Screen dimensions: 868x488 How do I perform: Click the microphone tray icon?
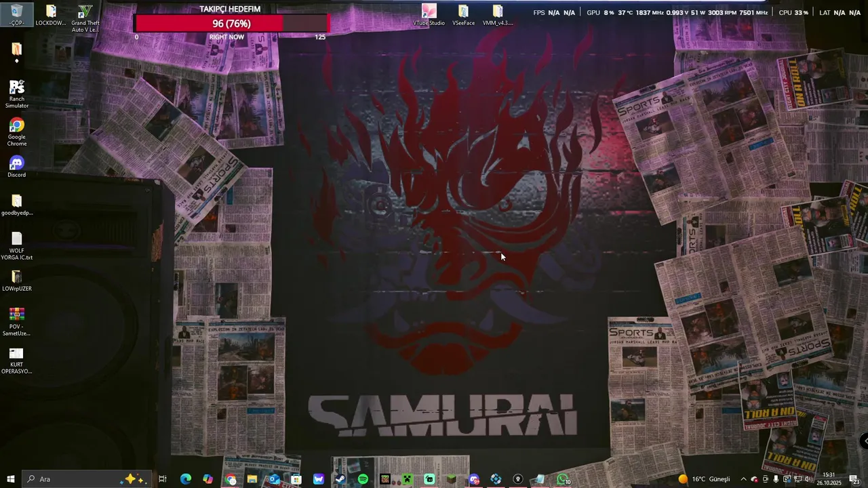(x=776, y=479)
